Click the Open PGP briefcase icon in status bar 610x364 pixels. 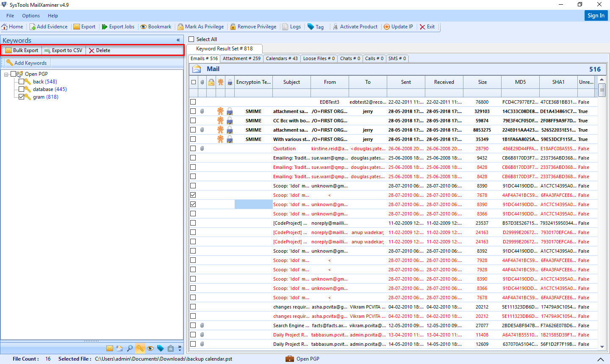[x=290, y=358]
